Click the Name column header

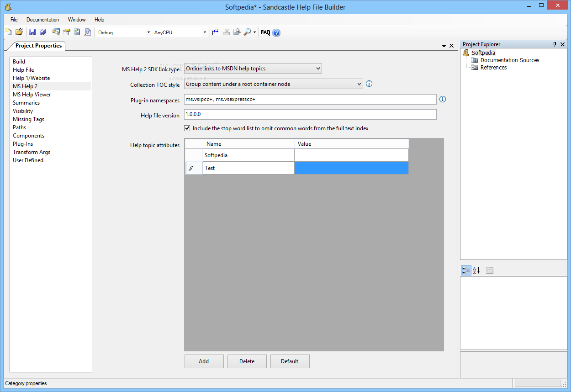pyautogui.click(x=248, y=144)
